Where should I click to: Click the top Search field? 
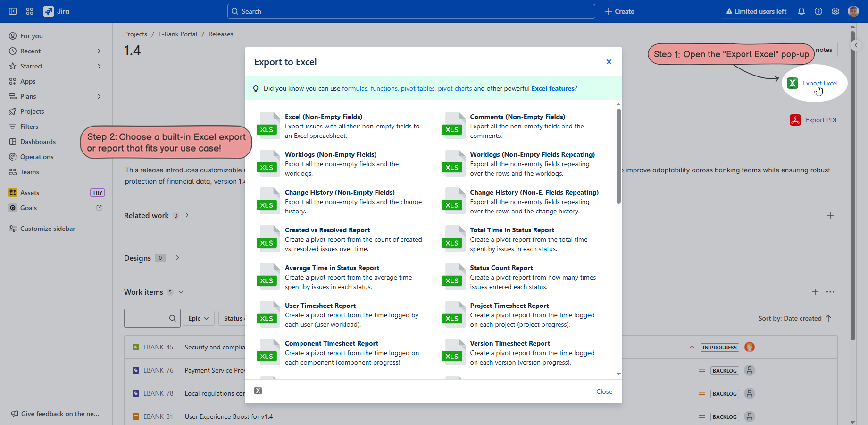pyautogui.click(x=411, y=11)
